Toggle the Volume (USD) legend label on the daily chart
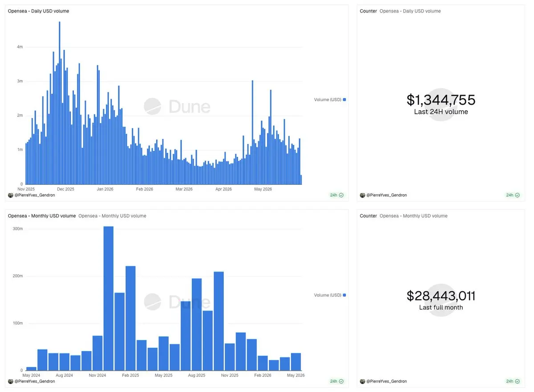 tap(328, 100)
